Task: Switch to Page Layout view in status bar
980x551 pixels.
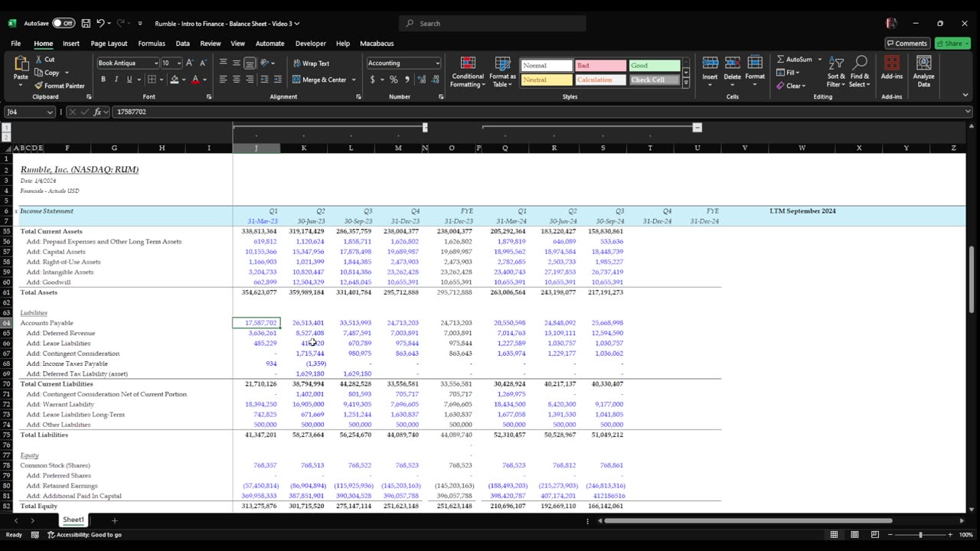Action: click(x=854, y=535)
